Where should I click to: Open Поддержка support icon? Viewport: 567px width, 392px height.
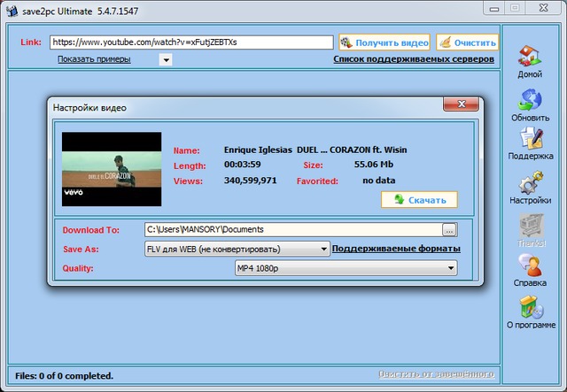530,139
